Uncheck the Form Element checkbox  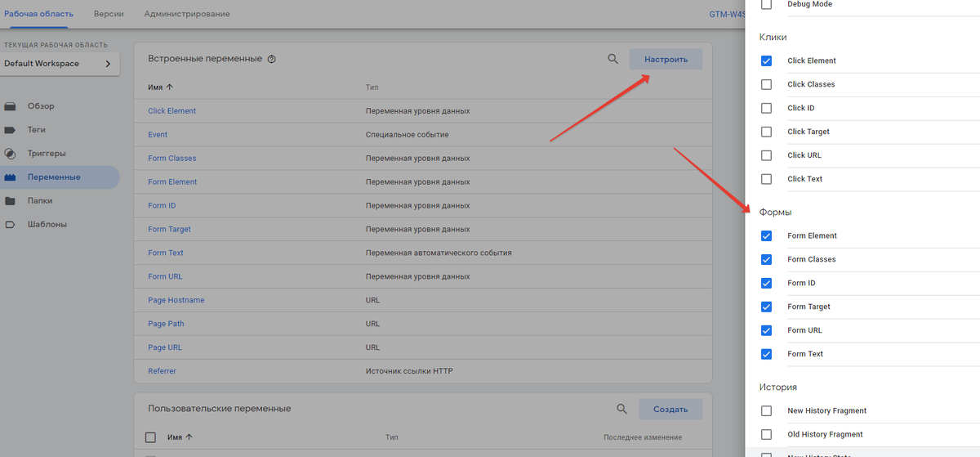point(766,235)
